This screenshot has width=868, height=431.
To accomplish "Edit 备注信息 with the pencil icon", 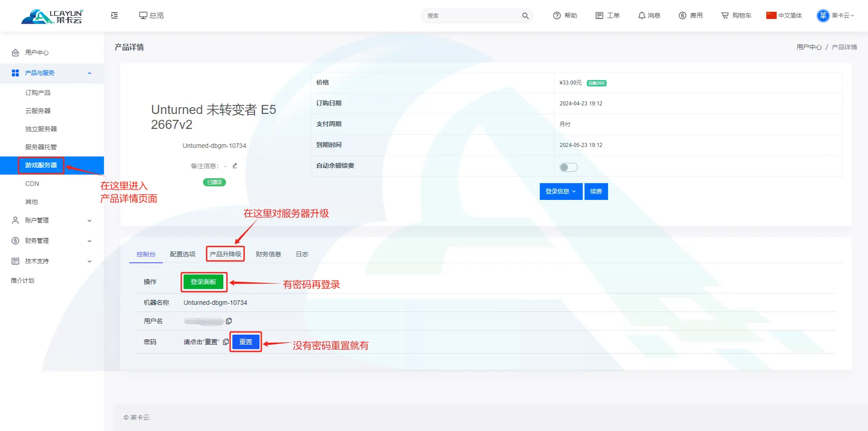I will point(235,166).
